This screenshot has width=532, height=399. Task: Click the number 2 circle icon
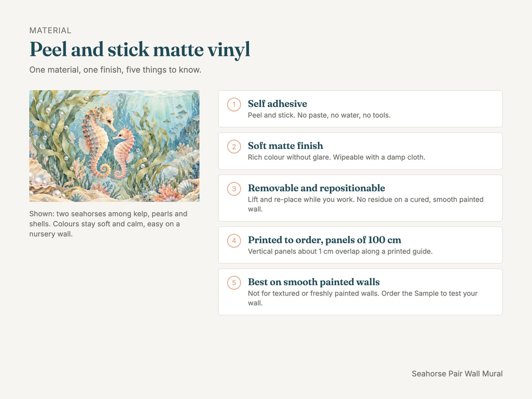(x=234, y=147)
